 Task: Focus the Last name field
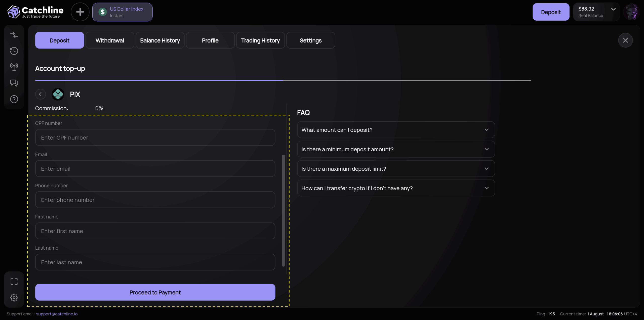(x=155, y=262)
